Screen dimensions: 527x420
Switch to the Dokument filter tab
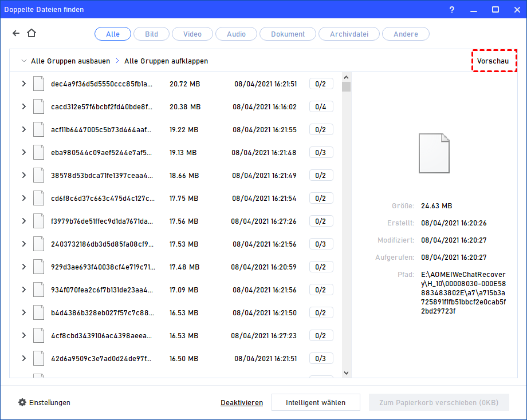click(288, 34)
